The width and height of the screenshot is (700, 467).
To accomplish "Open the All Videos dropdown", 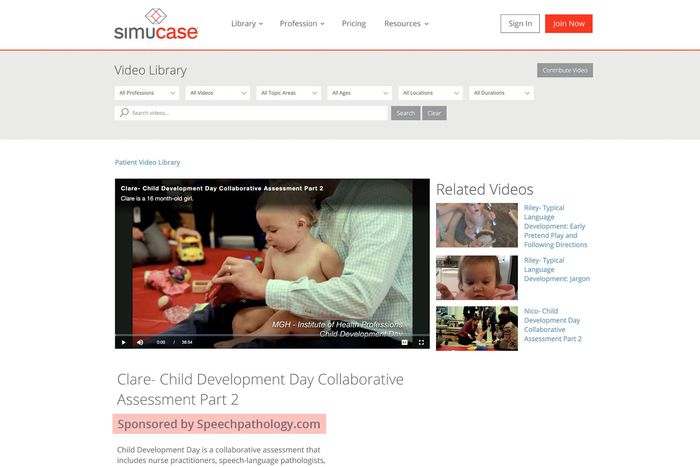I will [217, 93].
